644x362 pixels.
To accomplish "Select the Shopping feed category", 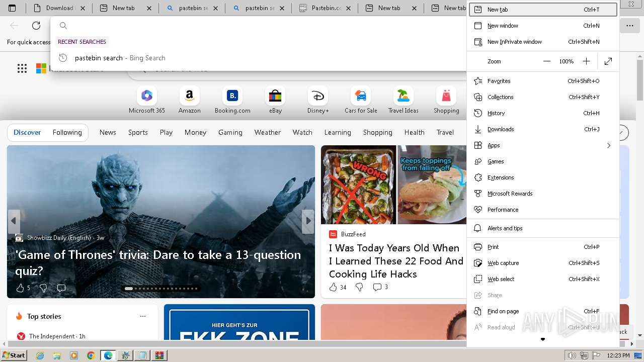I will 377,132.
